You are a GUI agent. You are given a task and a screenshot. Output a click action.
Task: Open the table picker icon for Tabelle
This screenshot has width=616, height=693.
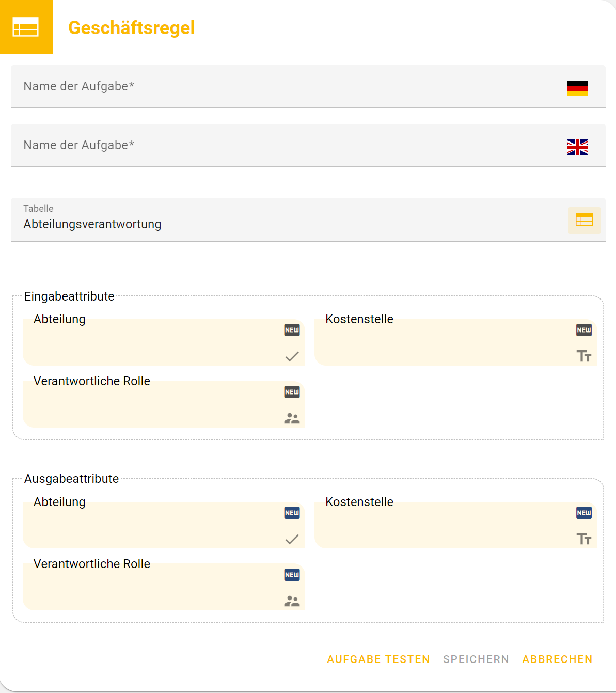584,220
